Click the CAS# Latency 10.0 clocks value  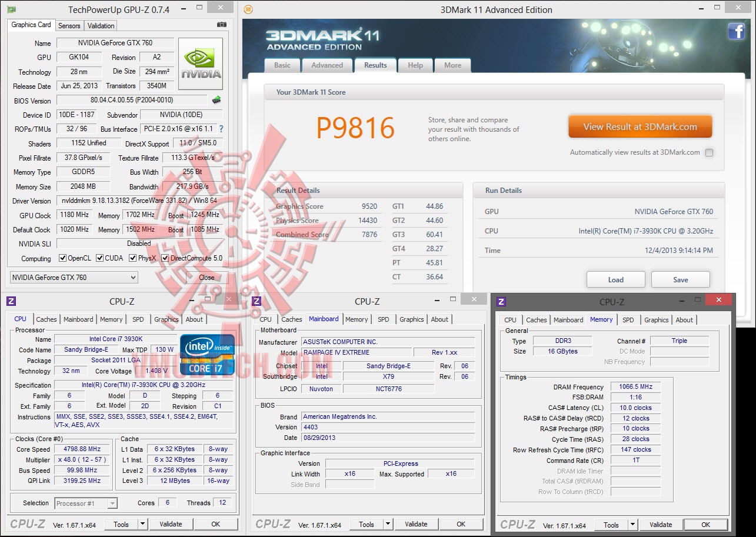[636, 408]
